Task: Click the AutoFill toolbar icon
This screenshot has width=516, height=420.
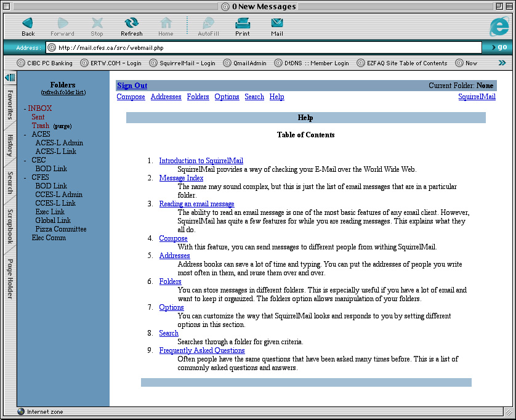Action: pyautogui.click(x=208, y=23)
